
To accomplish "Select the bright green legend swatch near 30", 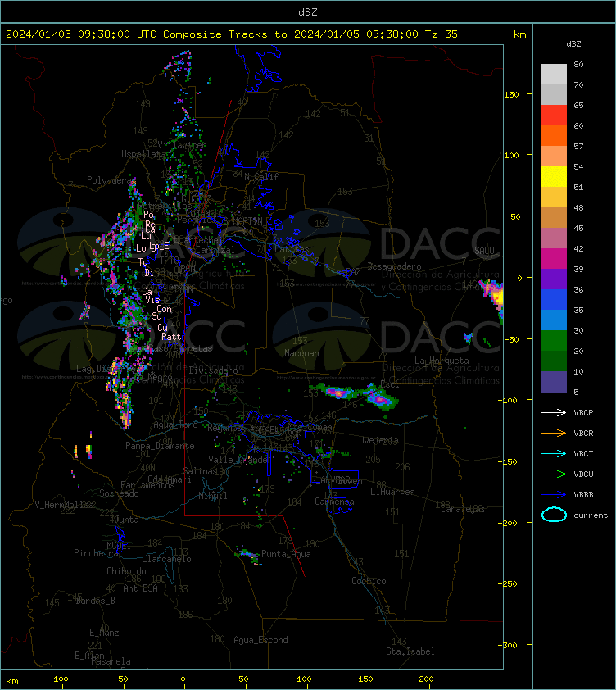I will pyautogui.click(x=554, y=340).
